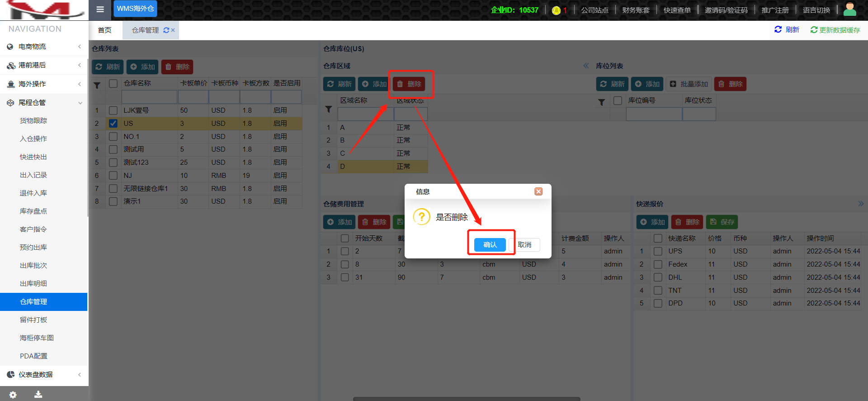Image resolution: width=868 pixels, height=401 pixels.
Task: Click the 刷新 button in 仓库区域 toolbar
Action: click(x=339, y=84)
